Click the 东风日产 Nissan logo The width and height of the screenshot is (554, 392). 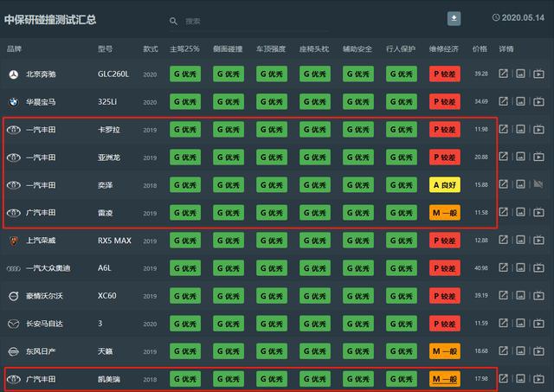click(x=14, y=351)
